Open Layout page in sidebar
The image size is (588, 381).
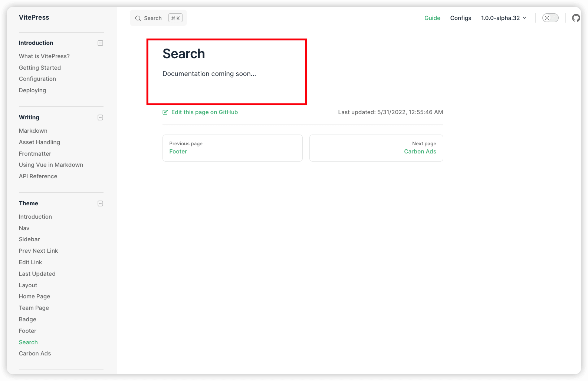point(28,285)
